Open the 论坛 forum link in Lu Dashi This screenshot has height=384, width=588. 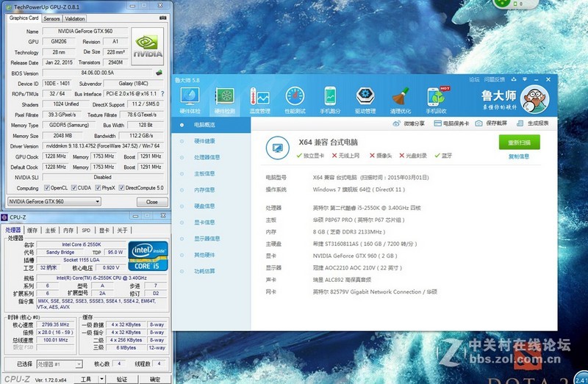tap(474, 79)
